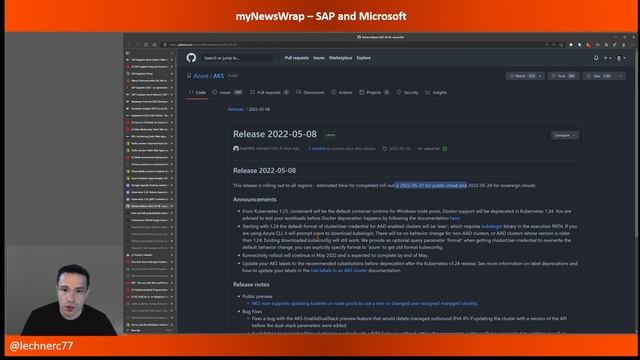Star the Azure/AKS repository
Screen dimensions: 640x360
[x=599, y=76]
